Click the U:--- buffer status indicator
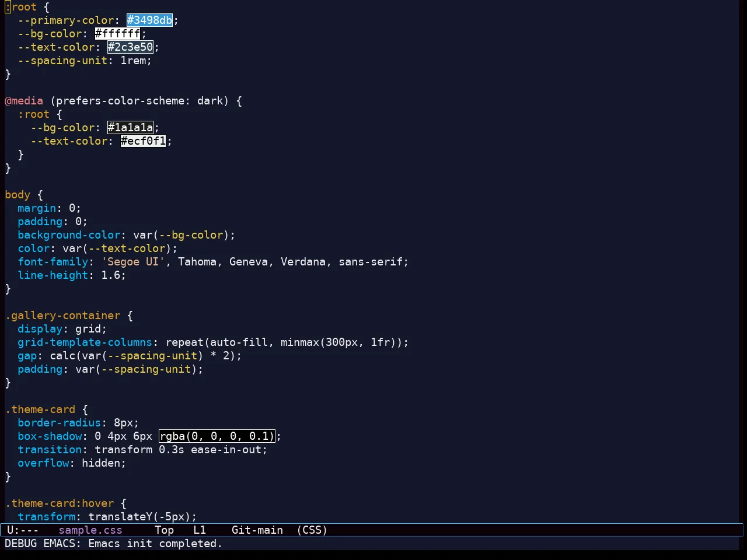Screen dimensions: 747x560 point(22,530)
